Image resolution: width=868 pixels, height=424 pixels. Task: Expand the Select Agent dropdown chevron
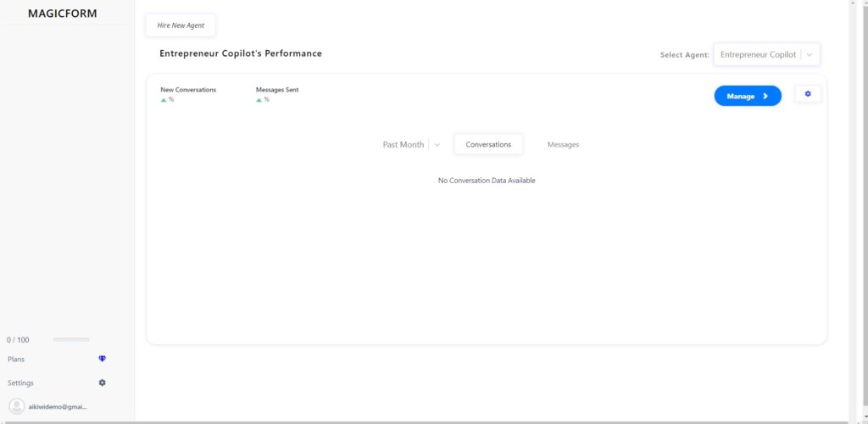pos(810,55)
